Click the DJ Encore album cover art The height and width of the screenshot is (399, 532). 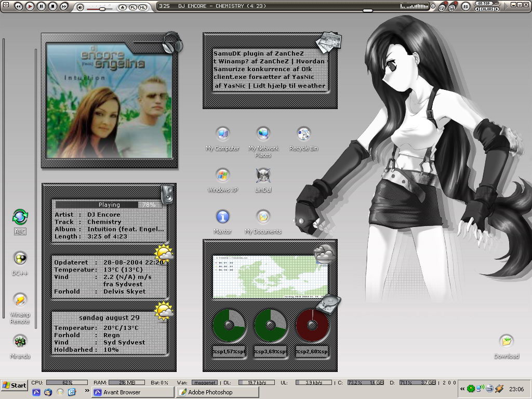109,100
